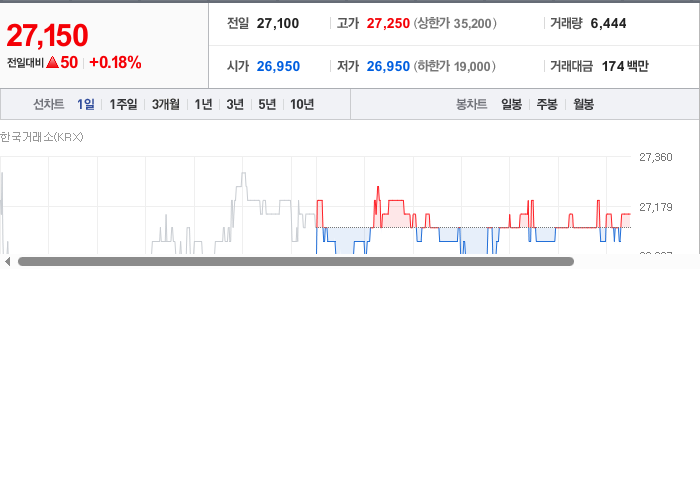Click the 한국거래소(KRX) label
The width and height of the screenshot is (700, 490).
point(42,137)
